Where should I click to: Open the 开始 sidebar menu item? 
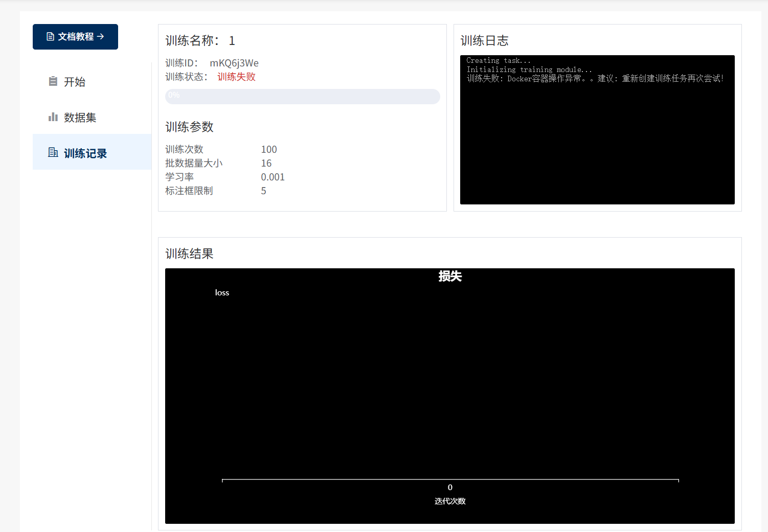[x=75, y=82]
